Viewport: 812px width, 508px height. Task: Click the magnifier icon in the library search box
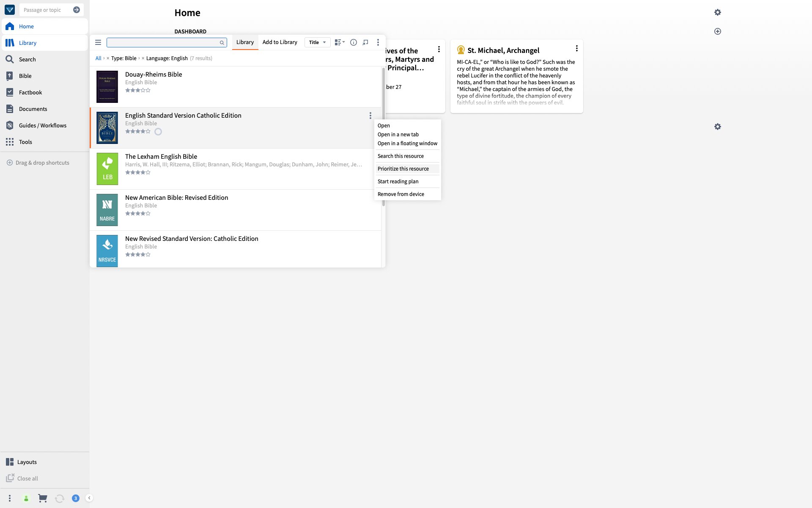tap(222, 42)
